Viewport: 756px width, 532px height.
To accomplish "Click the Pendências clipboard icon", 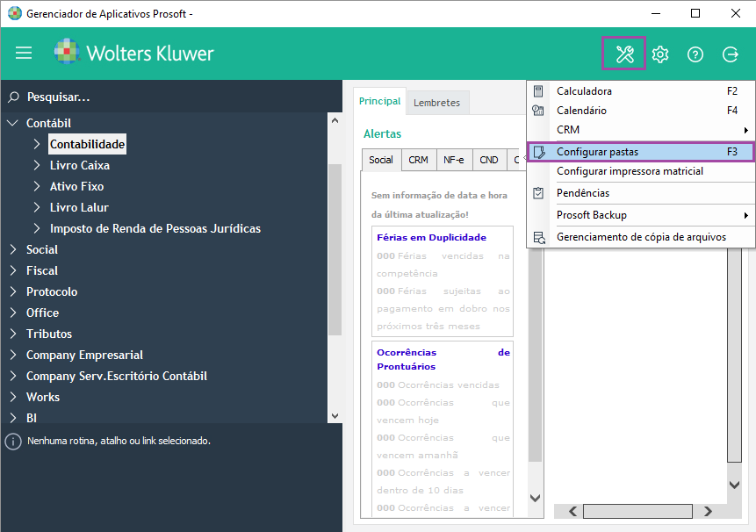I will point(538,193).
